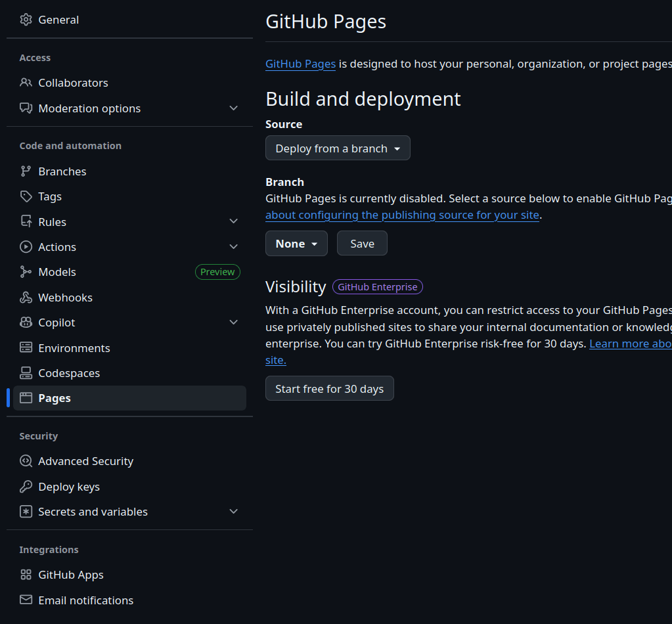Expand the Copilot section chevron
The image size is (672, 624).
[234, 323]
